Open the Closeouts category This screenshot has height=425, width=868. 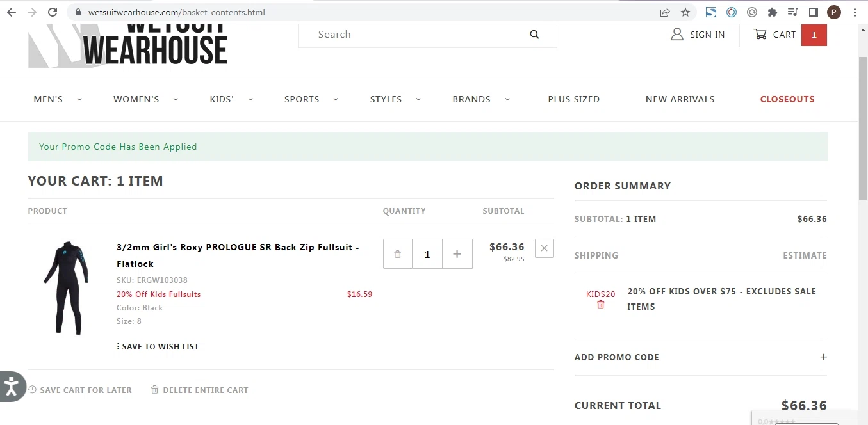[787, 99]
